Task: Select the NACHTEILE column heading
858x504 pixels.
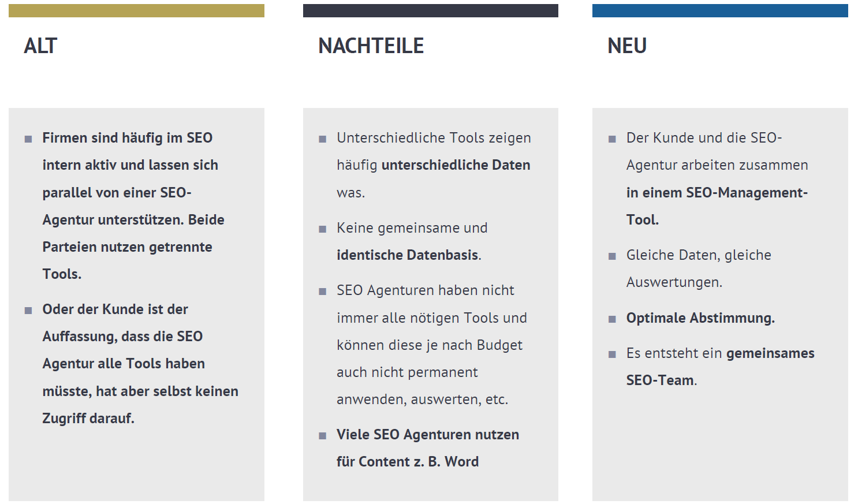Action: point(371,46)
